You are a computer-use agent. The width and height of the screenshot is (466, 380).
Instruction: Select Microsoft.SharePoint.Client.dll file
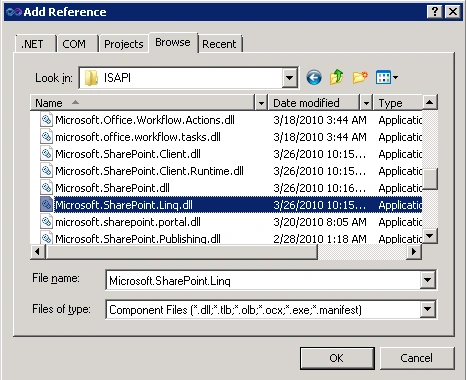128,154
